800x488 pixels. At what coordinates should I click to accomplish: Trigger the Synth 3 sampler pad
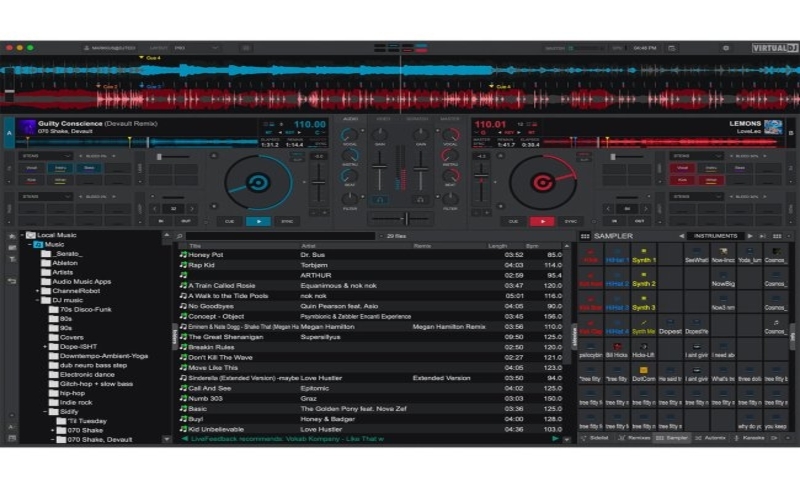(x=644, y=303)
